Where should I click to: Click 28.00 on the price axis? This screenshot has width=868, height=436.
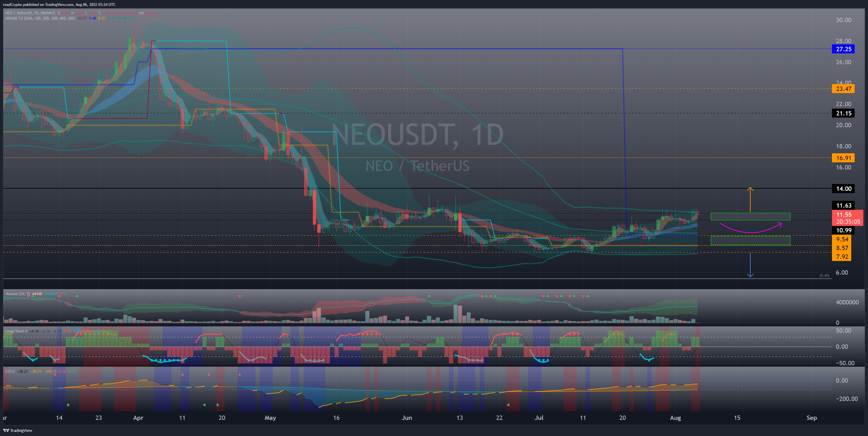(x=843, y=41)
